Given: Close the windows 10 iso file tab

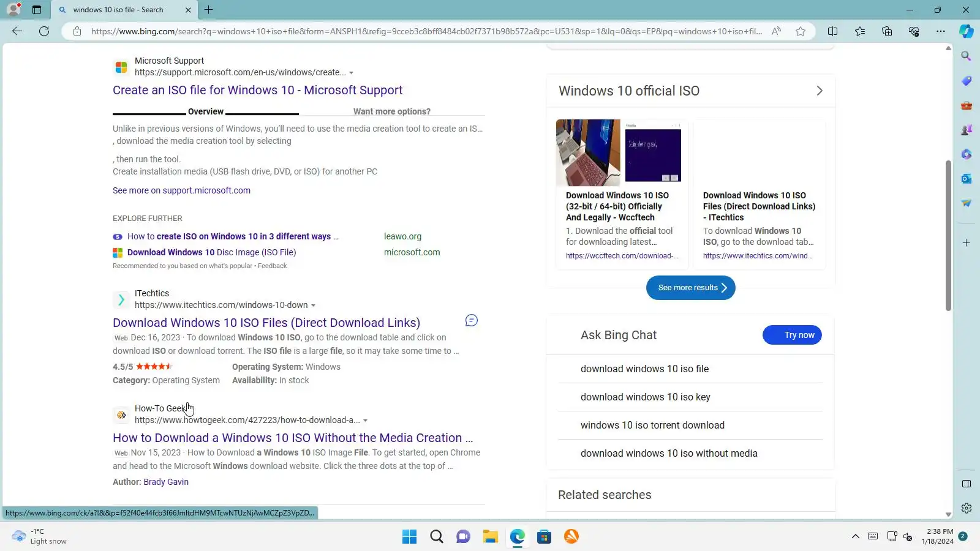Looking at the screenshot, I should click(x=188, y=10).
